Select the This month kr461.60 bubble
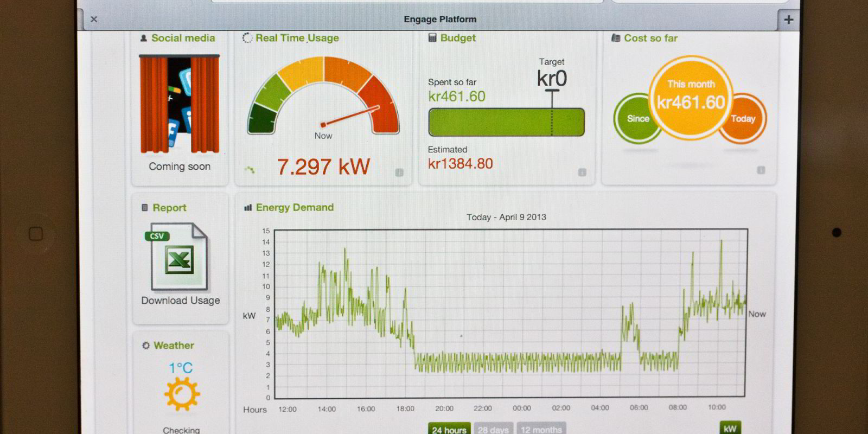This screenshot has width=868, height=434. click(691, 97)
